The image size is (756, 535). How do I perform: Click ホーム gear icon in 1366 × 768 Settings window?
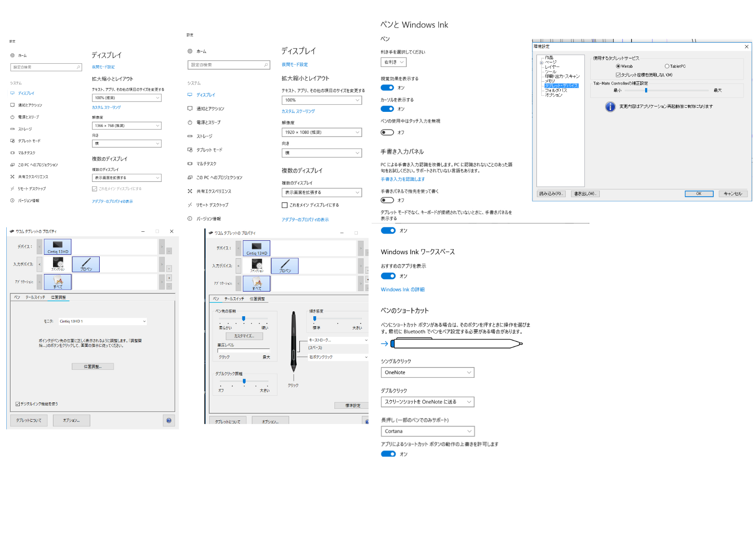click(13, 56)
